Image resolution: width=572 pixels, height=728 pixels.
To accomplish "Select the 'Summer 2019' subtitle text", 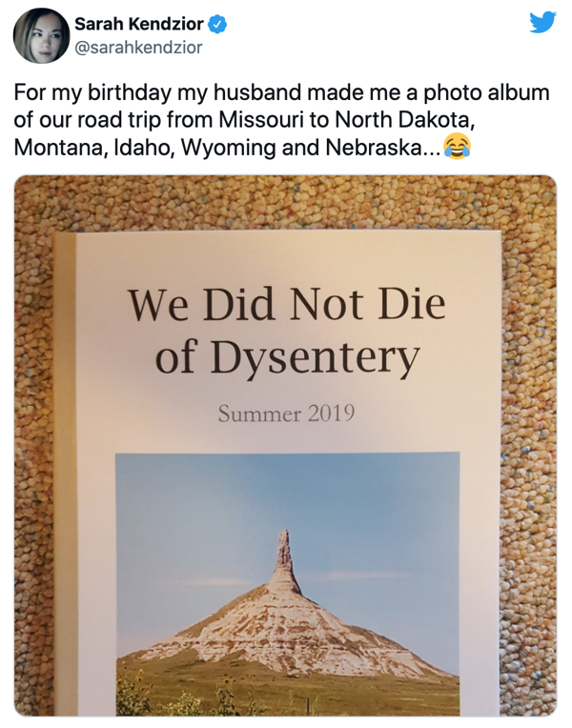I will 286,414.
